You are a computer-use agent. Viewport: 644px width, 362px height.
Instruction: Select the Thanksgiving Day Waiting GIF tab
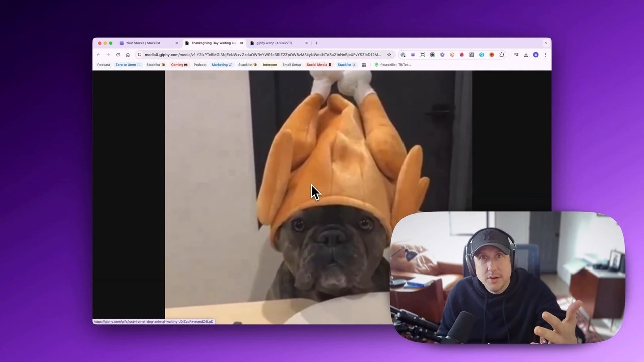213,43
